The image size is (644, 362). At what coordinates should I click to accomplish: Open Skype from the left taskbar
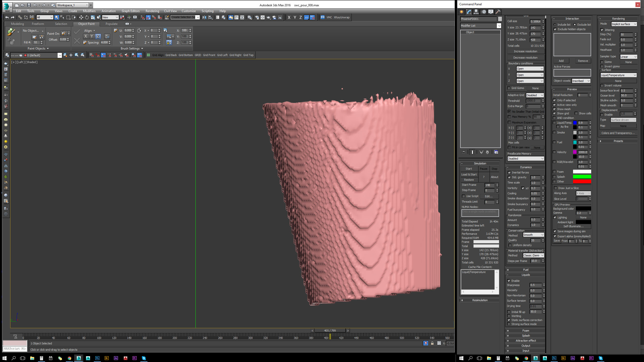pyautogui.click(x=144, y=358)
